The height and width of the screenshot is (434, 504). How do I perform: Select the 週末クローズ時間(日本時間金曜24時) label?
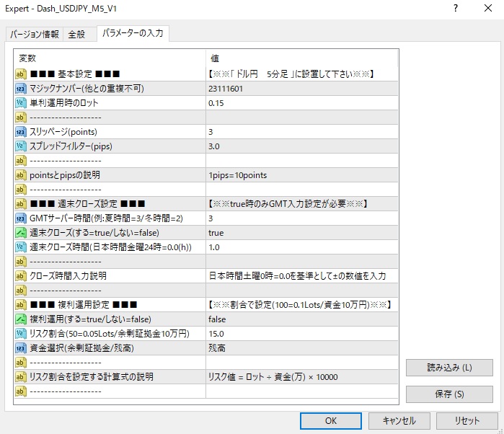[110, 247]
